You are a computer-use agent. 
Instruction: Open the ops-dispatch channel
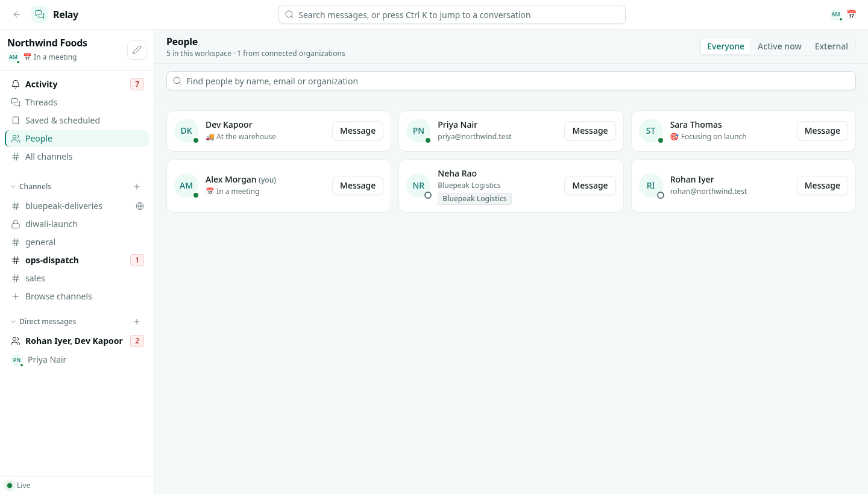[77, 260]
